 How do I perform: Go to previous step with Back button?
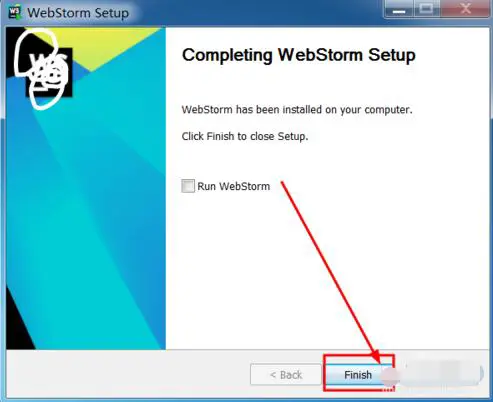point(286,375)
